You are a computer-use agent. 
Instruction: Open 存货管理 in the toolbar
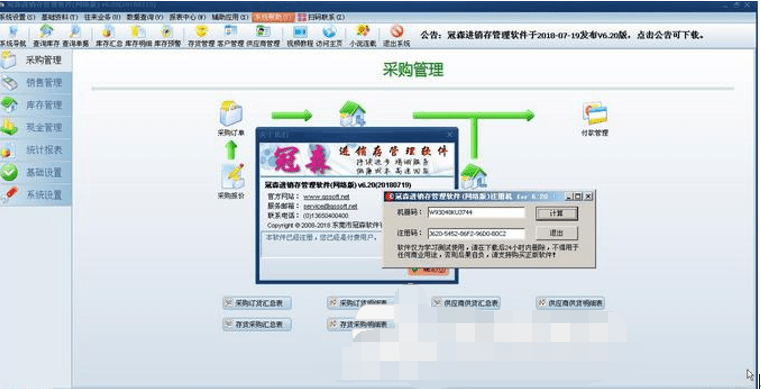coord(201,36)
